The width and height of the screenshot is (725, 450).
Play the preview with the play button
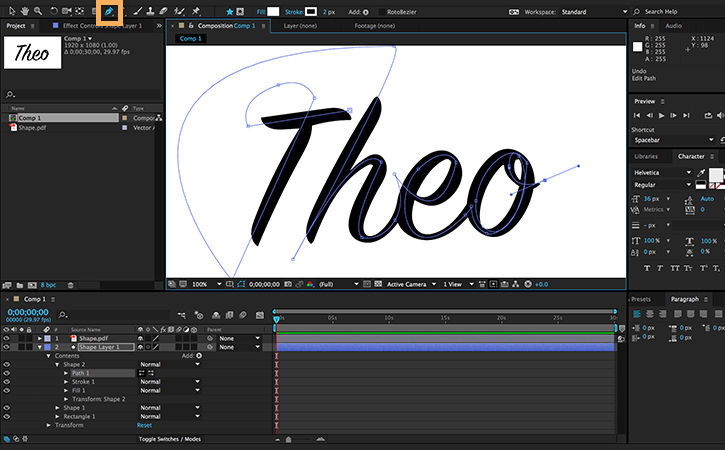tap(661, 115)
